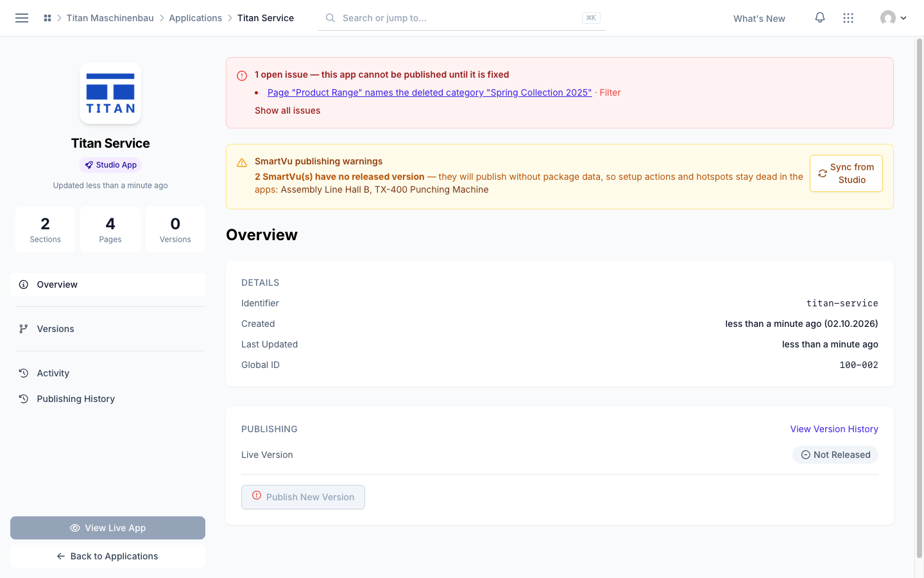Screen dimensions: 924x578
Task: Click the Not Released status badge
Action: click(x=835, y=455)
